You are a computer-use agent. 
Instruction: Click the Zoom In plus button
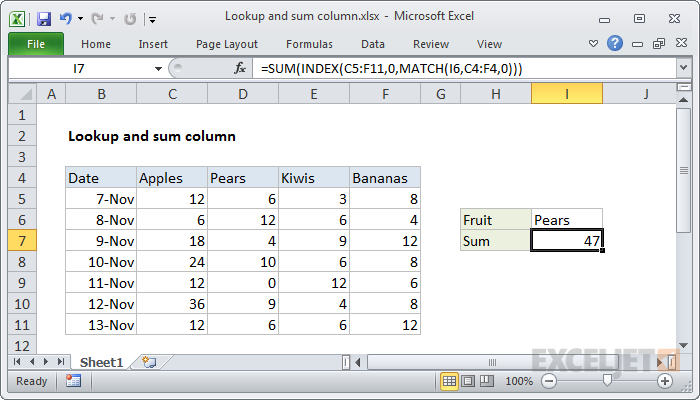[665, 381]
